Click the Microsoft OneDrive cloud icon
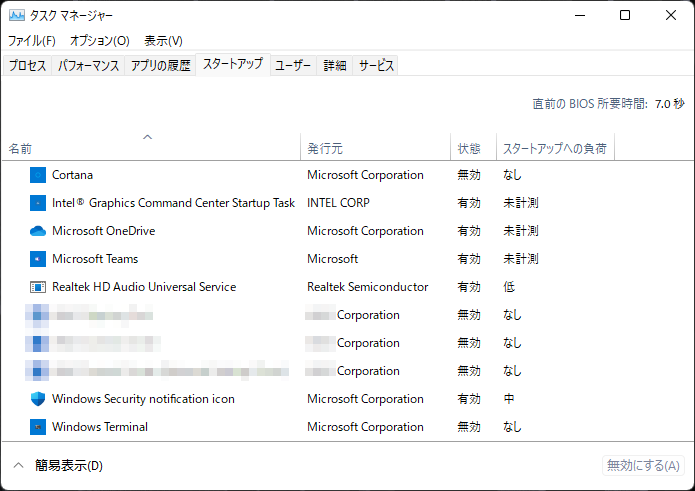Screen dimensions: 695x491 point(38,231)
